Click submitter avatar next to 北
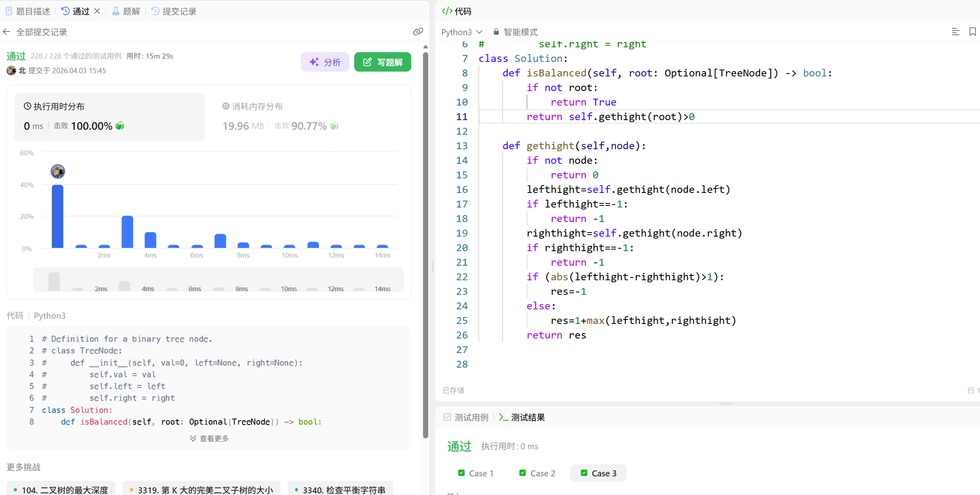 [11, 71]
